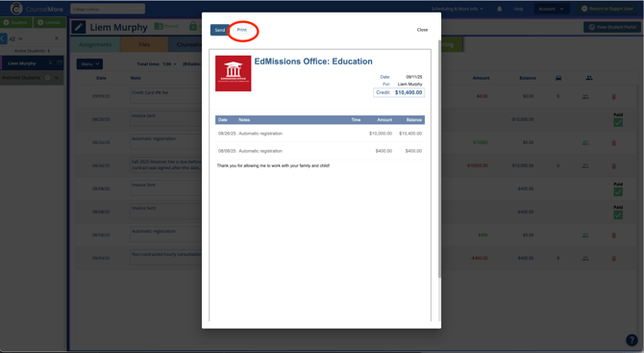The height and width of the screenshot is (353, 644).
Task: Expand the Archived Students section
Action: (x=57, y=78)
